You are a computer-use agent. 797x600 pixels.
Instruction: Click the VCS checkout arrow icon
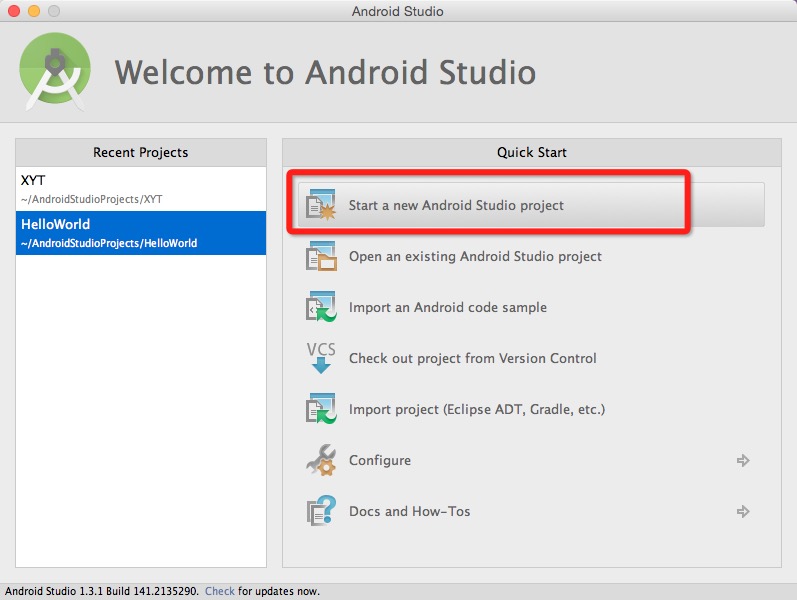[321, 358]
